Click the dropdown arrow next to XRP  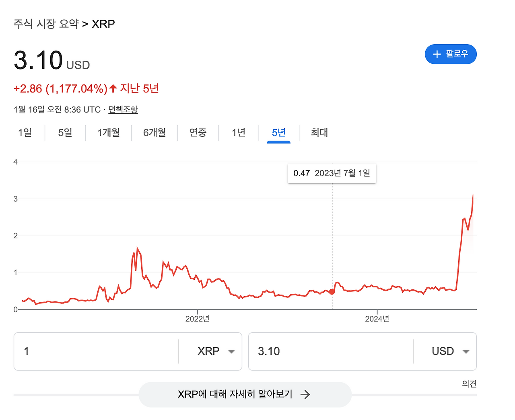point(231,351)
